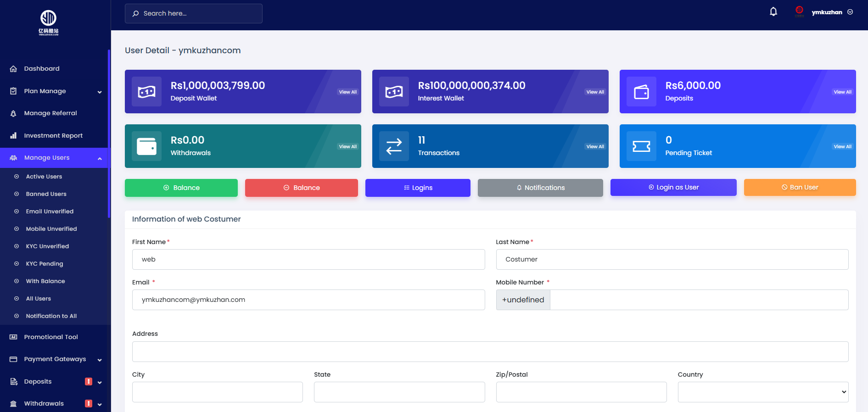Click the Deposit Wallet money icon

146,92
